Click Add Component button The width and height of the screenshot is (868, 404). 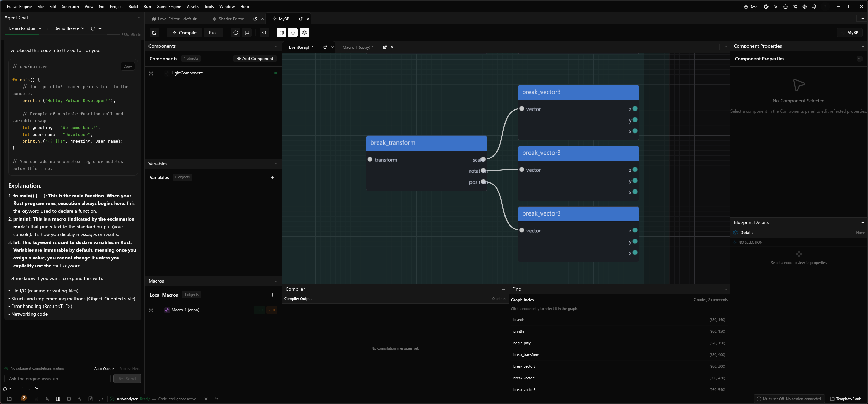click(x=255, y=59)
